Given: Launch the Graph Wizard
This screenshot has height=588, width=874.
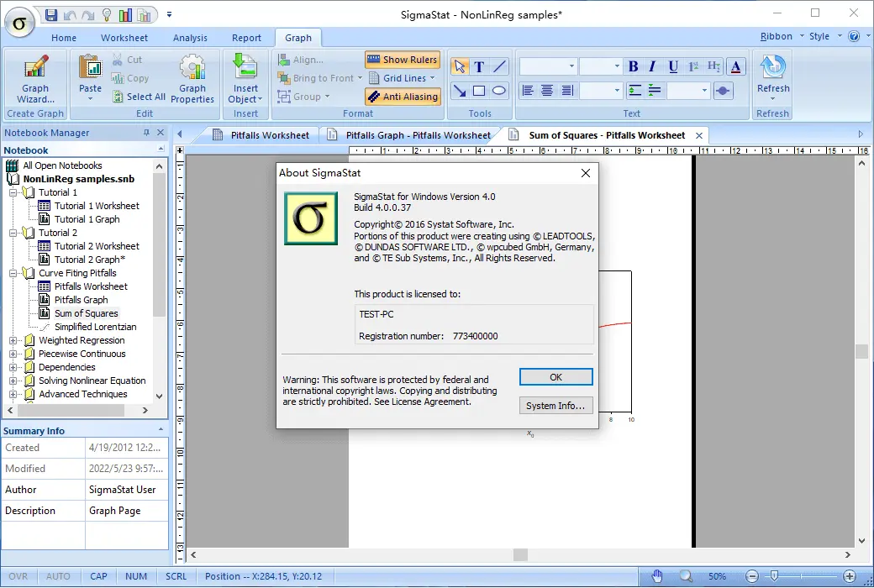Looking at the screenshot, I should point(35,79).
